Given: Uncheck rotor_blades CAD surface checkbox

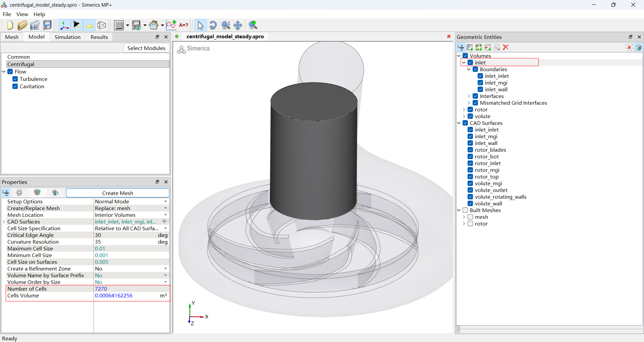Looking at the screenshot, I should [470, 150].
